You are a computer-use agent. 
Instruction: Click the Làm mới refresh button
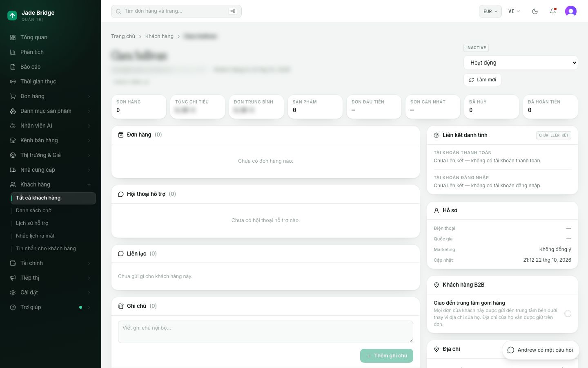point(482,80)
